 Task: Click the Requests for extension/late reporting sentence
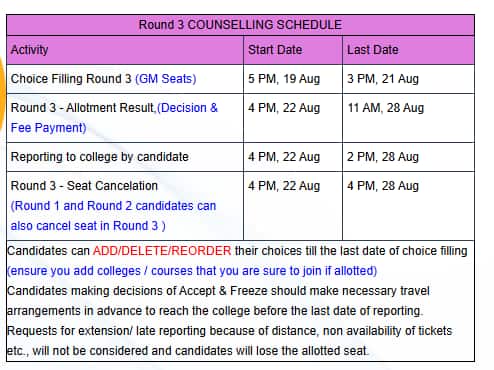click(x=230, y=341)
